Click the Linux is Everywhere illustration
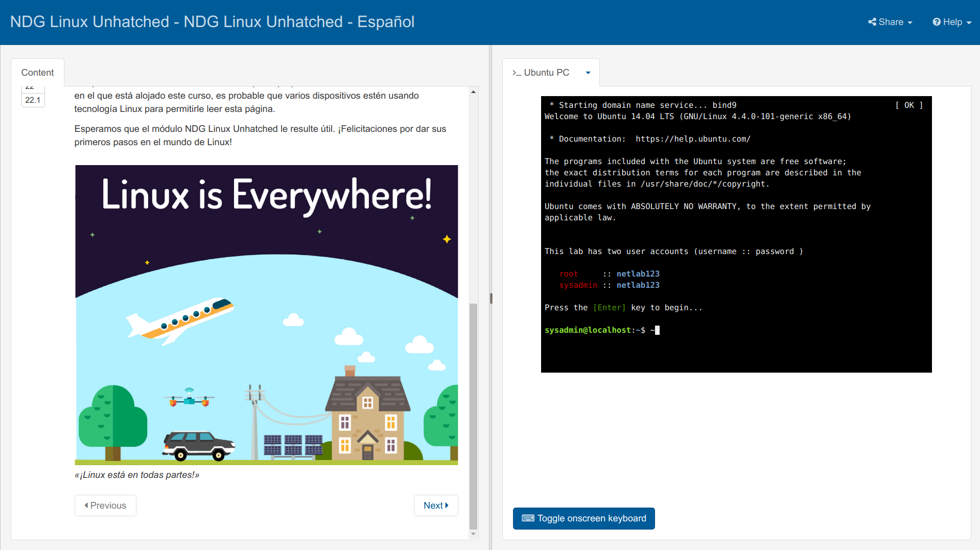This screenshot has width=980, height=550. pyautogui.click(x=266, y=315)
